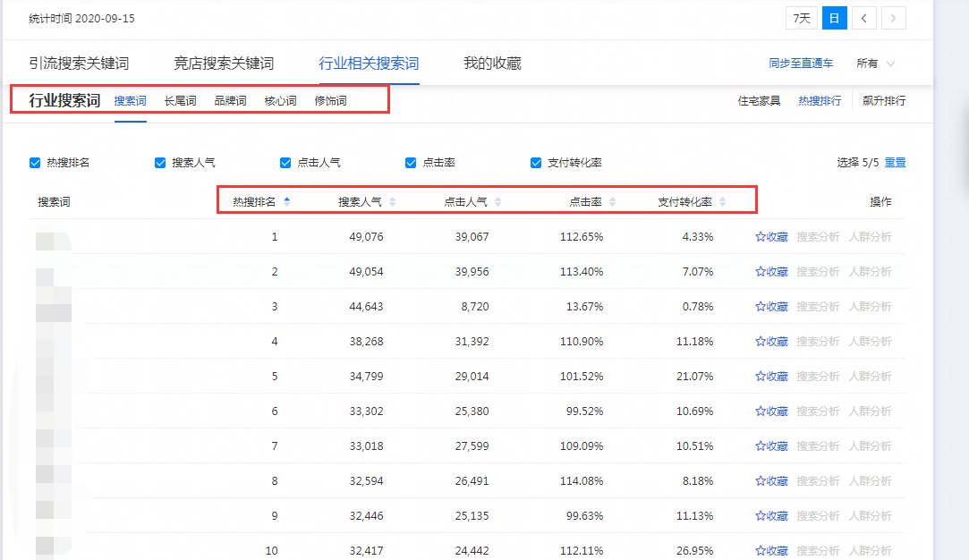The width and height of the screenshot is (969, 560).
Task: Select the 长尾词 sub-tab
Action: [x=180, y=101]
